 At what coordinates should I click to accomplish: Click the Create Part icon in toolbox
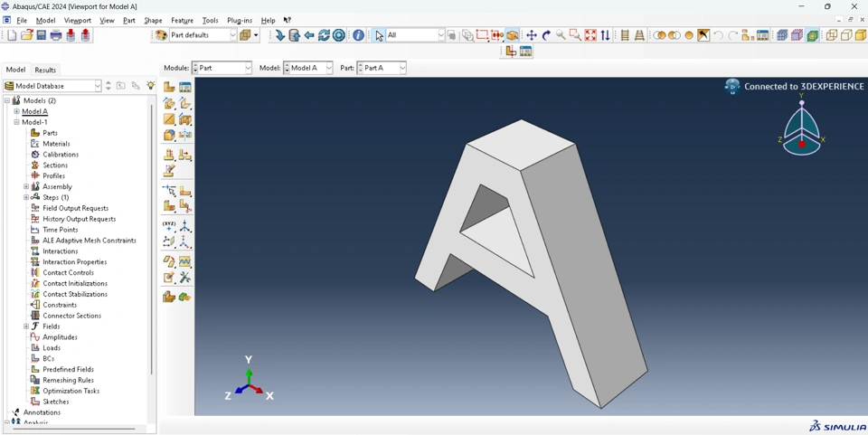coord(169,87)
